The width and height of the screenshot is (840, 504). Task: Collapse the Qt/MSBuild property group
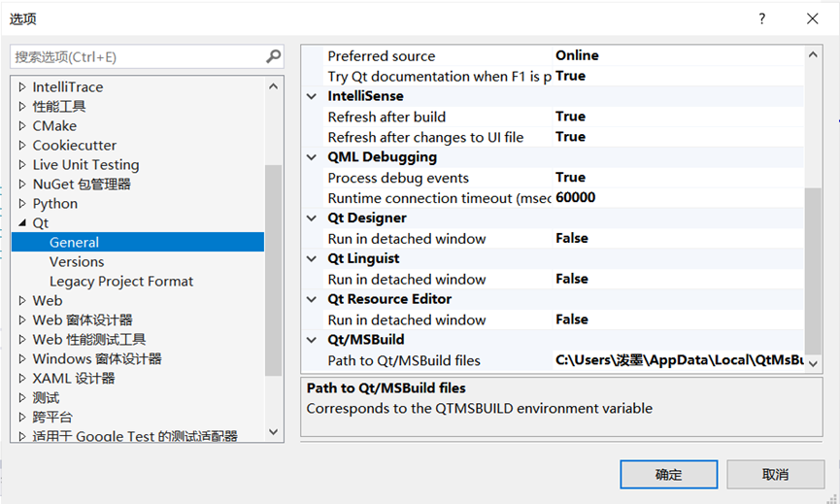(312, 340)
